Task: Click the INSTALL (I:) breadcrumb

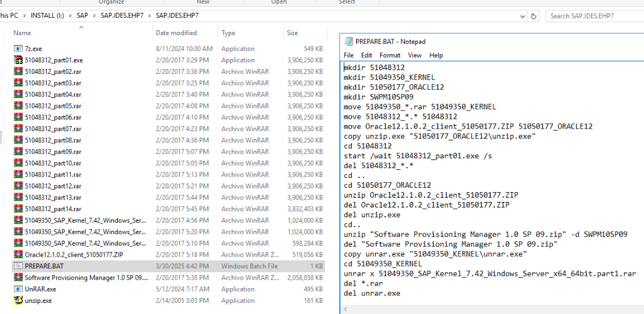Action: pyautogui.click(x=47, y=16)
